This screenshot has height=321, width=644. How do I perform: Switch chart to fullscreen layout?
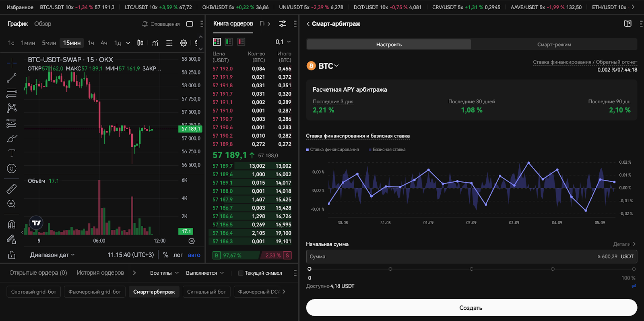coord(190,24)
